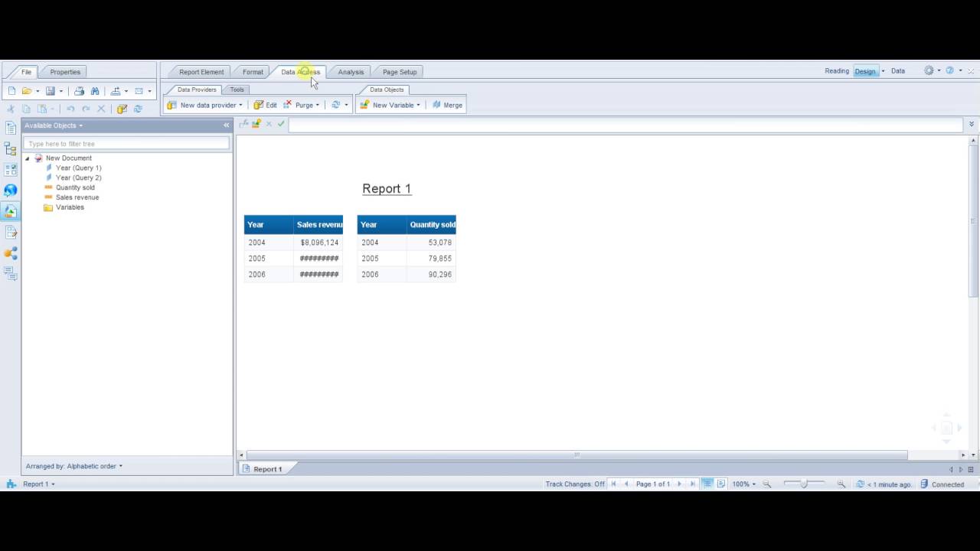The width and height of the screenshot is (980, 551).
Task: Click zoom out magnifier in status bar
Action: [767, 484]
